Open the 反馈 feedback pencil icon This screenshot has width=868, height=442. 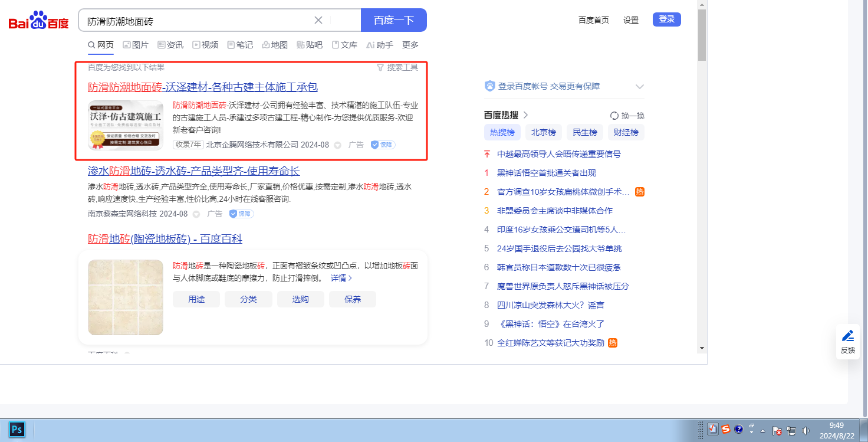tap(848, 336)
